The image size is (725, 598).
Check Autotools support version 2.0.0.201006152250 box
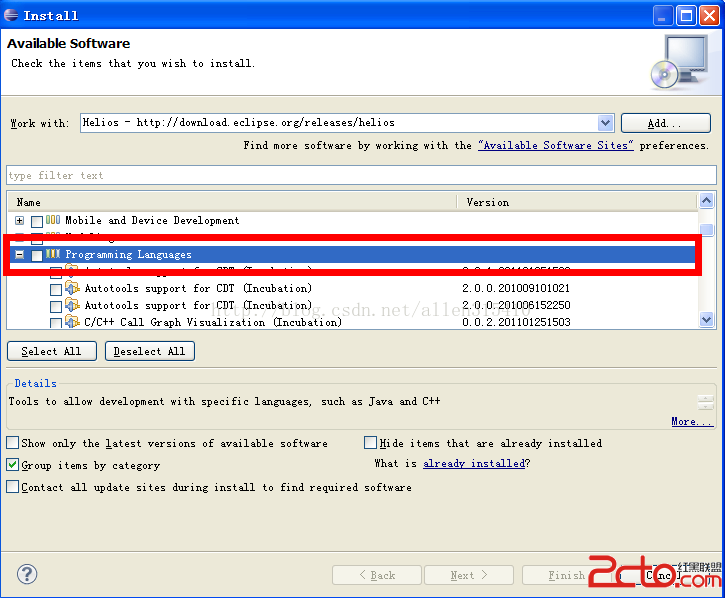(55, 306)
